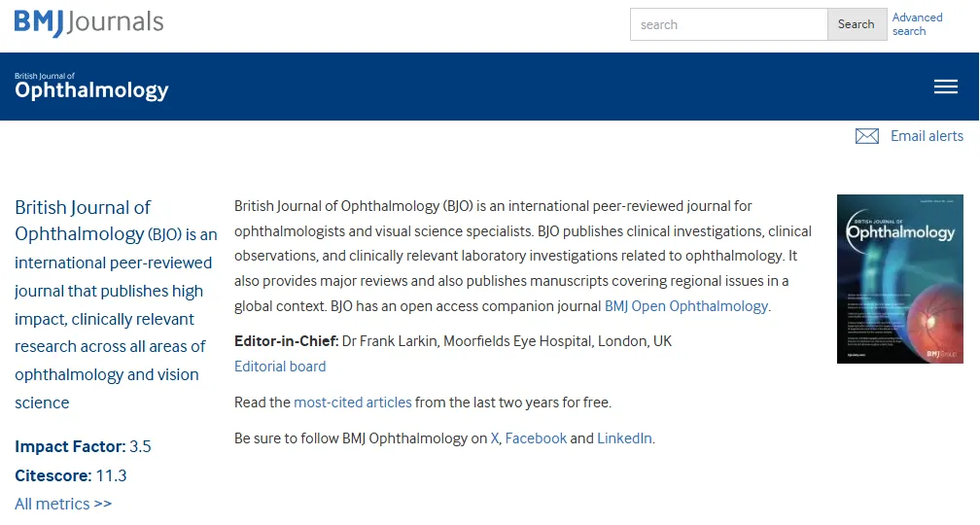Open the Editorial board link
The image size is (980, 525).
coord(280,367)
